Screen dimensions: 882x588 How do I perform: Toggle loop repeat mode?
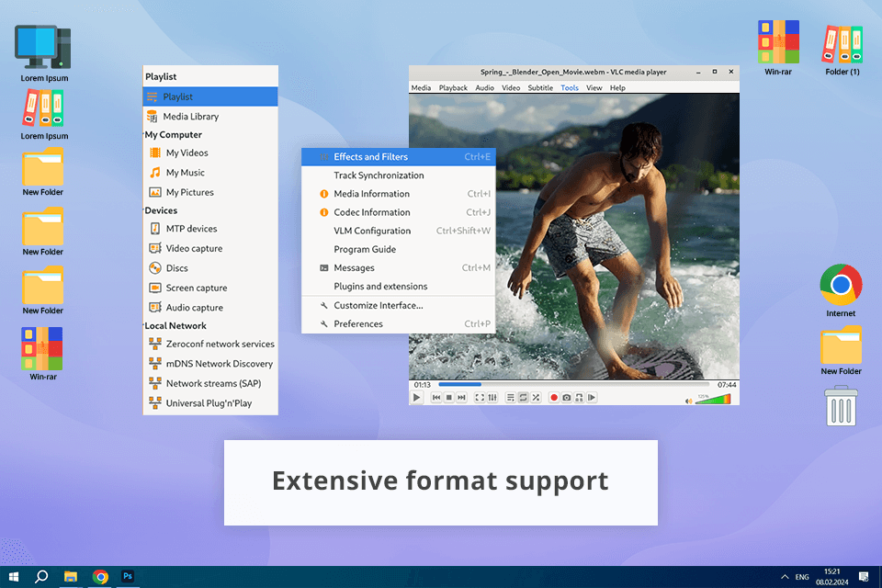523,398
